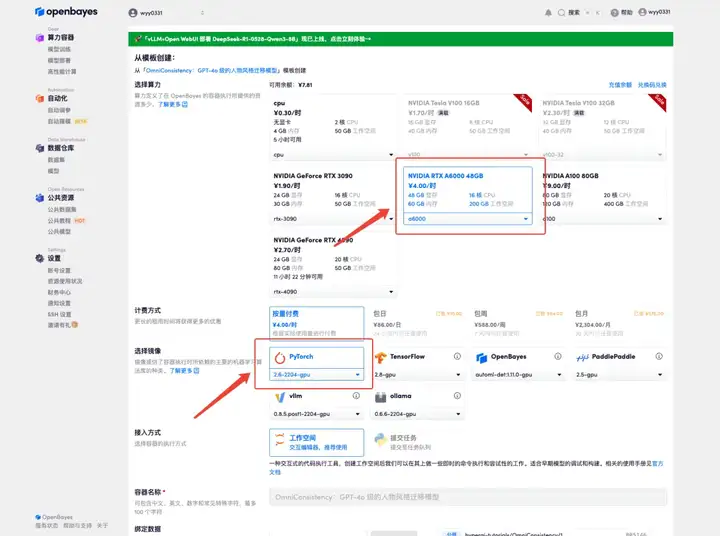Image resolution: width=720 pixels, height=536 pixels.
Task: Click the PyTorch flame logo icon
Action: [280, 357]
